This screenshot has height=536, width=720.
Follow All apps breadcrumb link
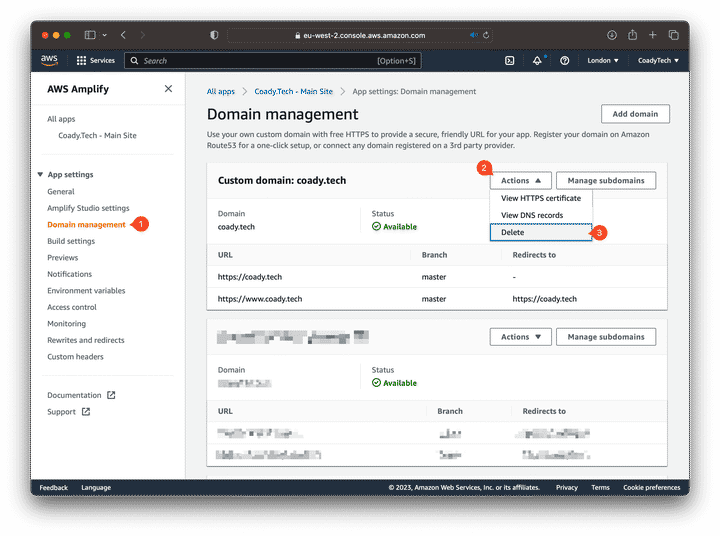220,91
